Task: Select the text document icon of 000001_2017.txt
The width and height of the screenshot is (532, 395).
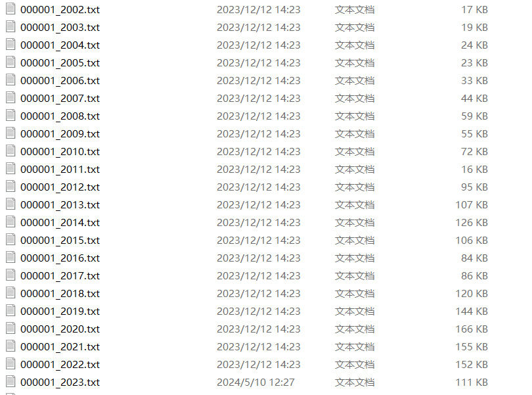Action: [11, 275]
